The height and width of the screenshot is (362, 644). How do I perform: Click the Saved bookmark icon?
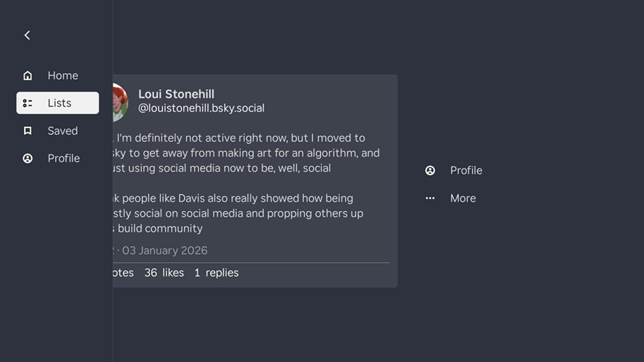(28, 131)
